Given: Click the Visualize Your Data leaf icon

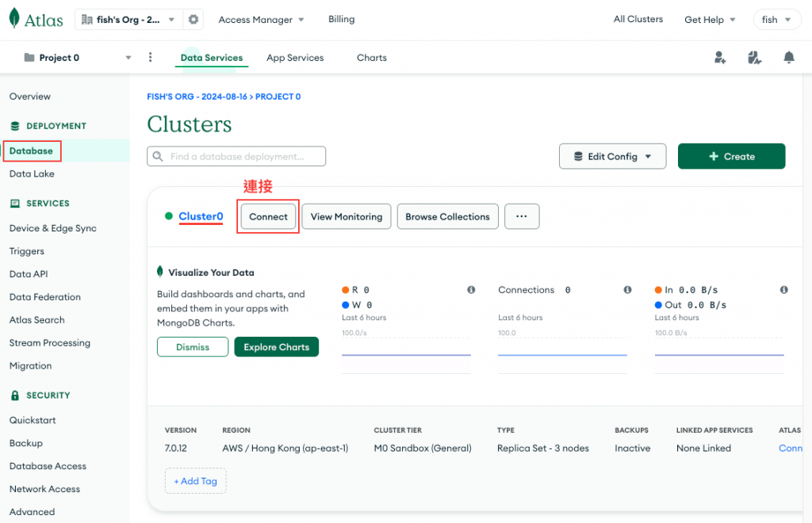Looking at the screenshot, I should [160, 272].
